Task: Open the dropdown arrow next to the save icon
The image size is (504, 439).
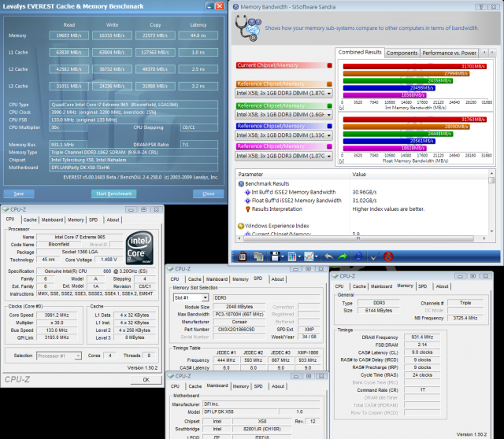Action: (x=283, y=256)
